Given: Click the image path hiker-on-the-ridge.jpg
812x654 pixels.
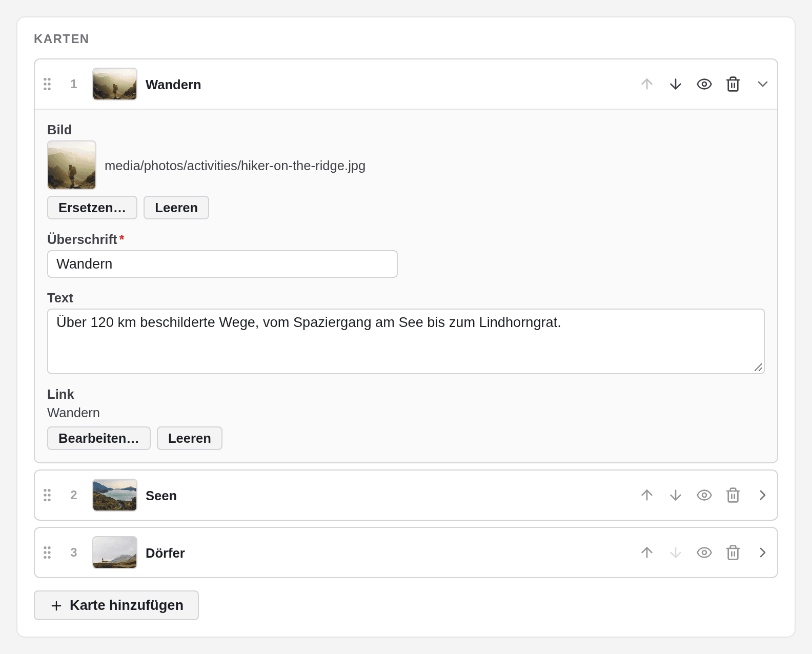Looking at the screenshot, I should click(235, 166).
